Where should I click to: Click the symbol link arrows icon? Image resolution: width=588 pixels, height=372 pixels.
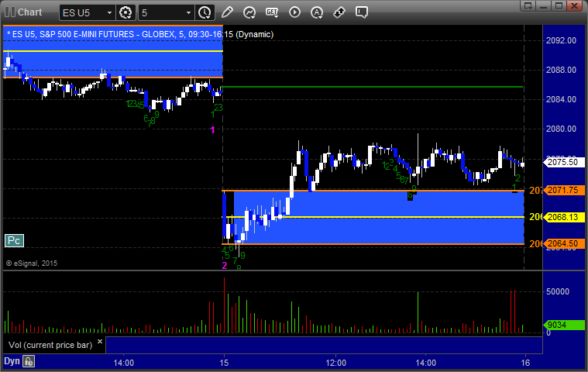339,12
